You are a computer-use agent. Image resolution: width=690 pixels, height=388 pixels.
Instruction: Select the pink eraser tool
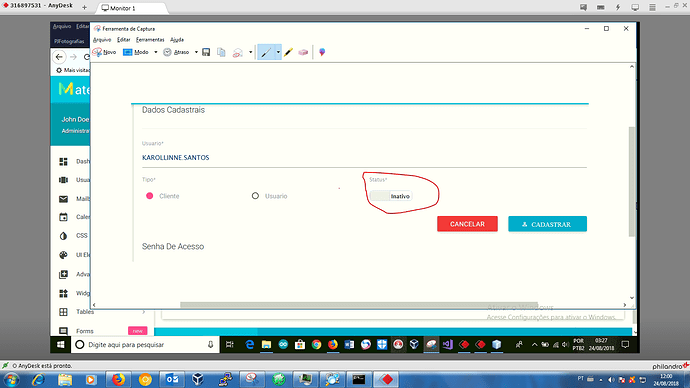[303, 52]
